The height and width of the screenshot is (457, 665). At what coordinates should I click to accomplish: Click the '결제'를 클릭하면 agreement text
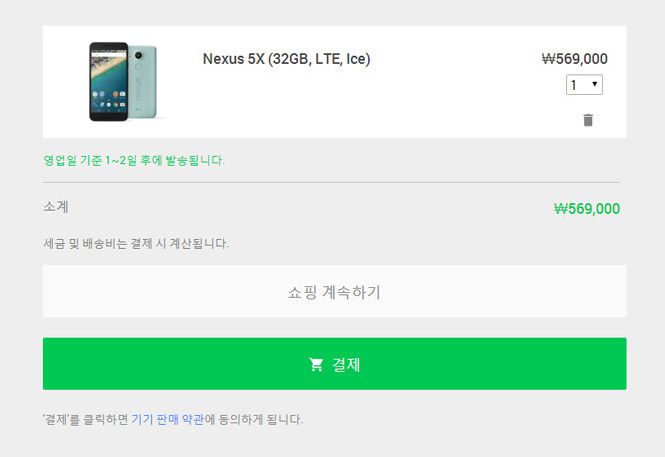coord(85,419)
